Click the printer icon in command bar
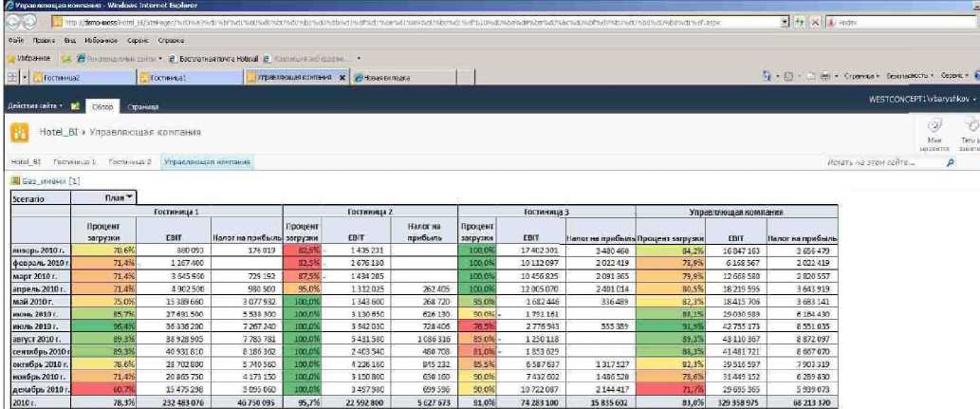 click(x=824, y=75)
